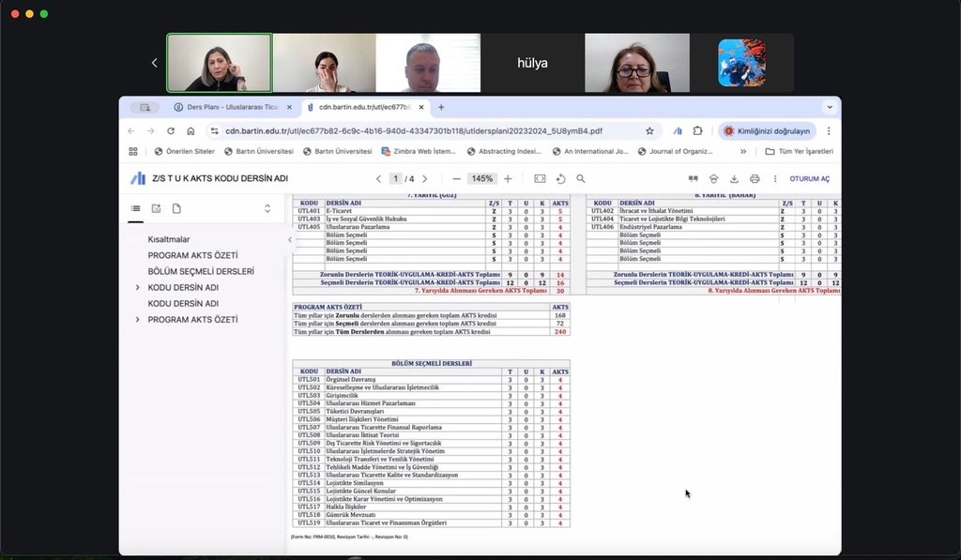The image size is (961, 560).
Task: Rotate the PDF document
Action: [560, 179]
